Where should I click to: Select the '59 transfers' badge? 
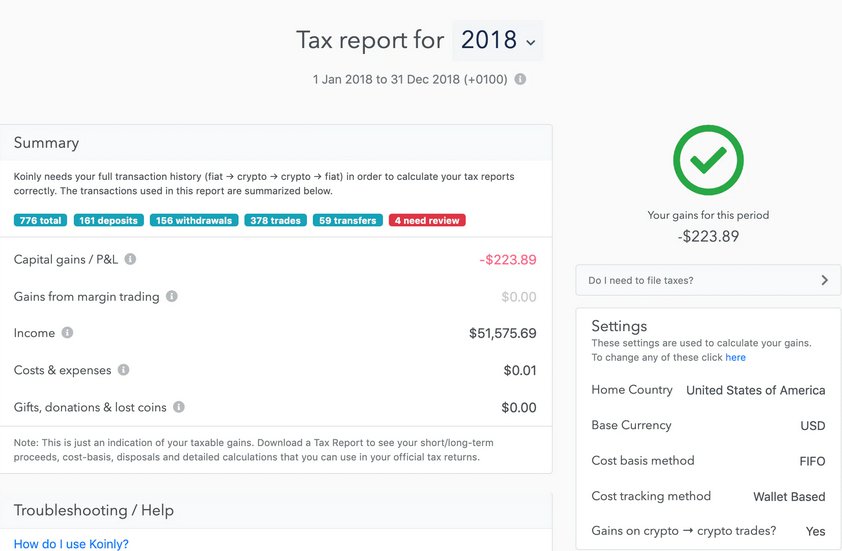pyautogui.click(x=347, y=220)
